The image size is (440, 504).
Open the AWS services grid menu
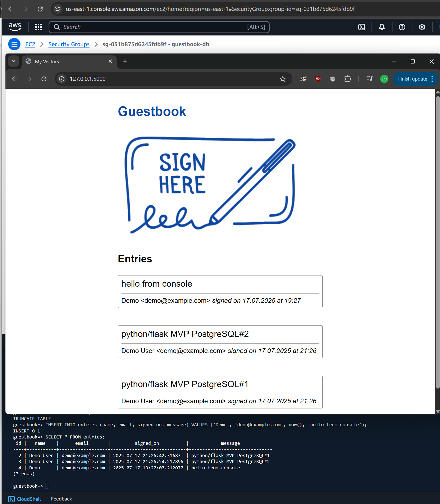38,27
